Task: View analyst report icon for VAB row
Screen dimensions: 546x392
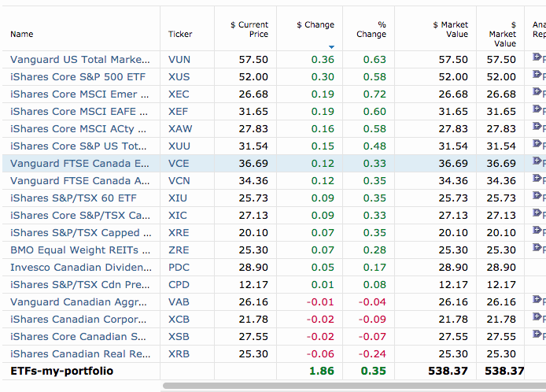Action: 537,301
